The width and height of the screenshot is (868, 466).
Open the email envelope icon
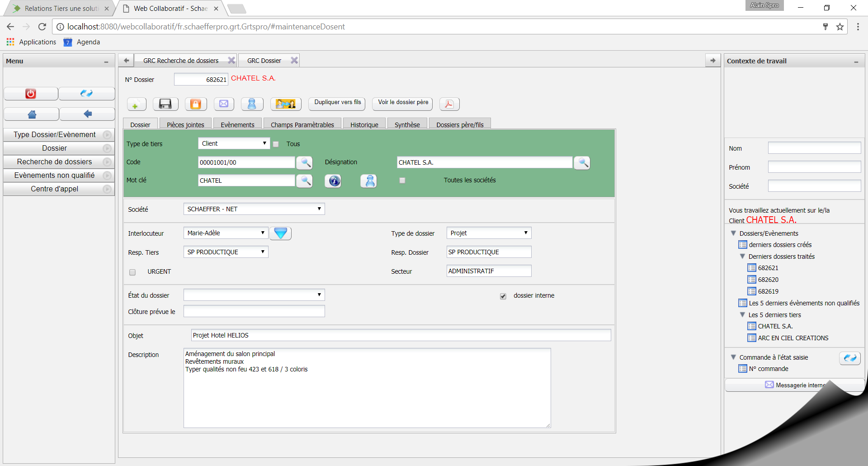[x=224, y=104]
